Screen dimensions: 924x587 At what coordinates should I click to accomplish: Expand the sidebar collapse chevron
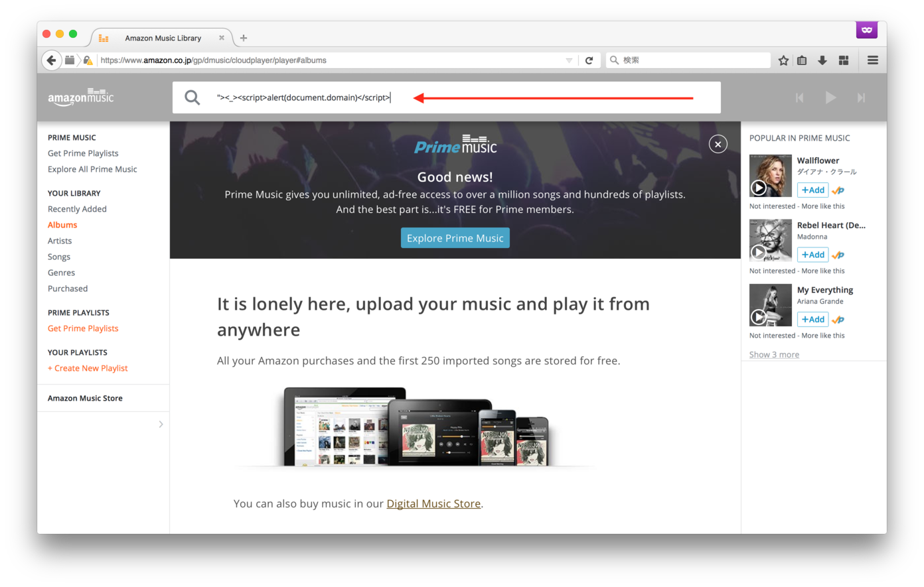[x=161, y=424]
